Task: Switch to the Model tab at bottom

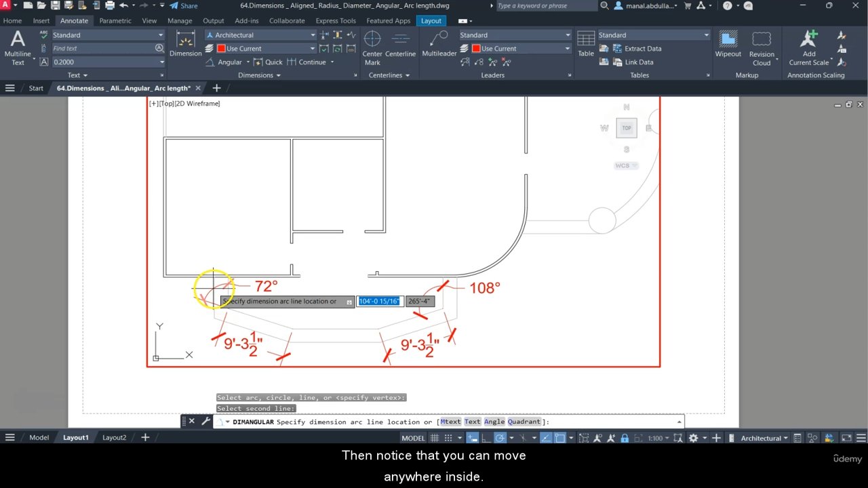Action: pyautogui.click(x=39, y=438)
